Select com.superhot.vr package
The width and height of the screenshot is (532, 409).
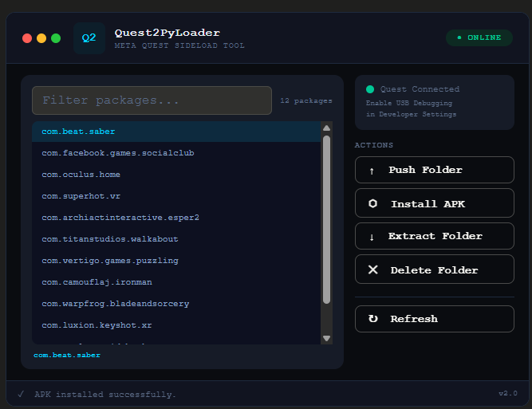(x=176, y=196)
